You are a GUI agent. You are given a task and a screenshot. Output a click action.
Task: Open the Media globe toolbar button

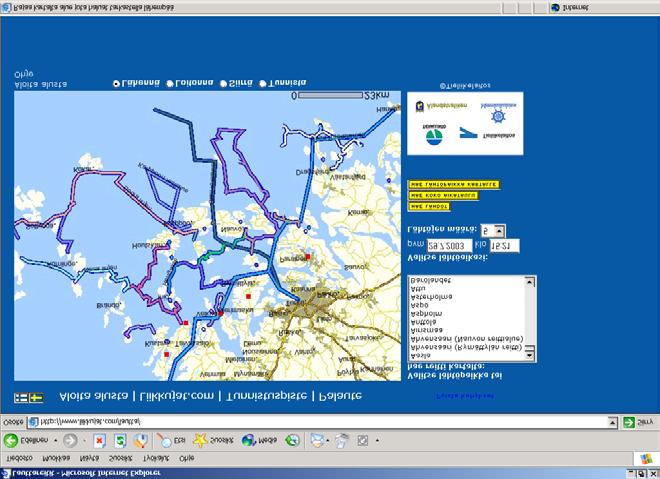[259, 441]
